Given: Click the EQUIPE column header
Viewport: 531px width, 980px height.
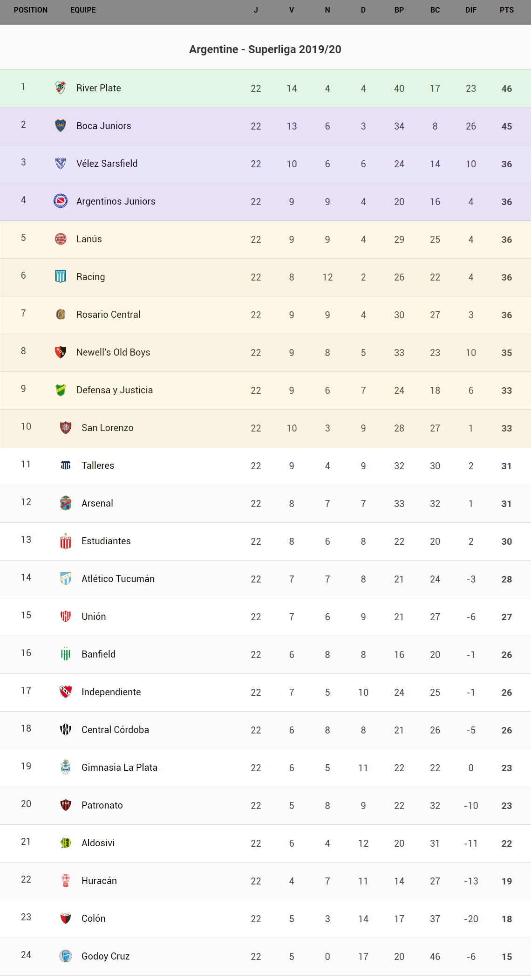Looking at the screenshot, I should coord(83,10).
